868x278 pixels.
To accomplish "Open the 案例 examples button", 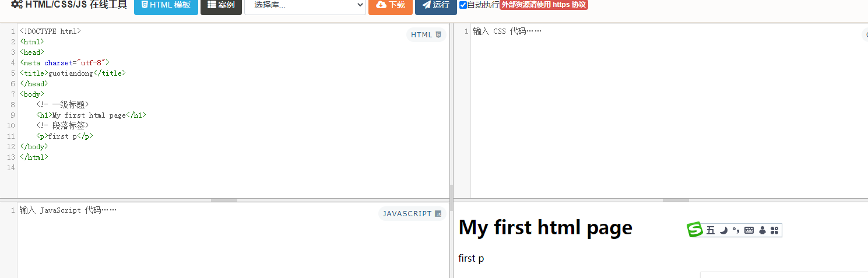I will tap(221, 5).
